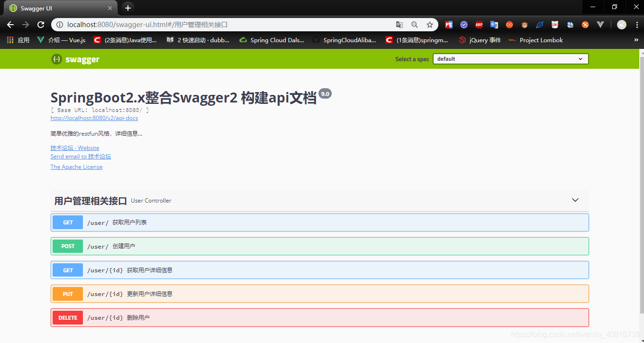
Task: Open the Select a spec dropdown
Action: (x=510, y=59)
